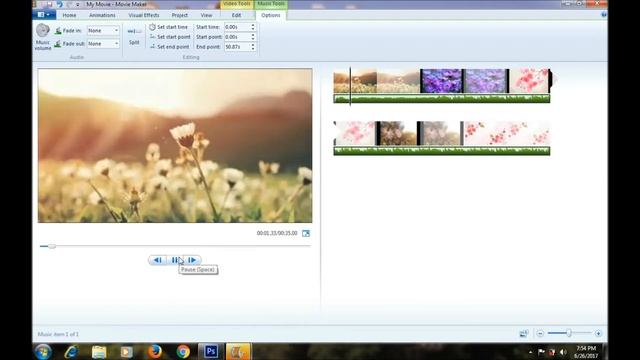
Task: Switch to the Video Tools Edit tab
Action: point(236,15)
